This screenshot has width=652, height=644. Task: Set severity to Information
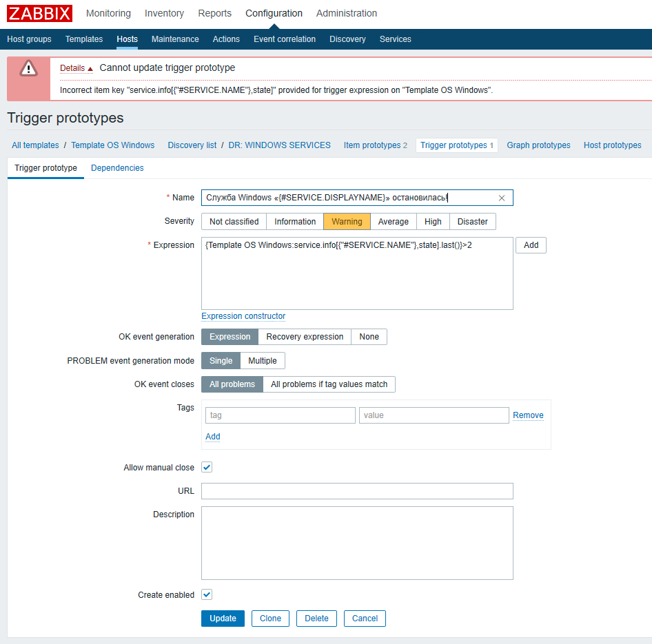click(295, 222)
